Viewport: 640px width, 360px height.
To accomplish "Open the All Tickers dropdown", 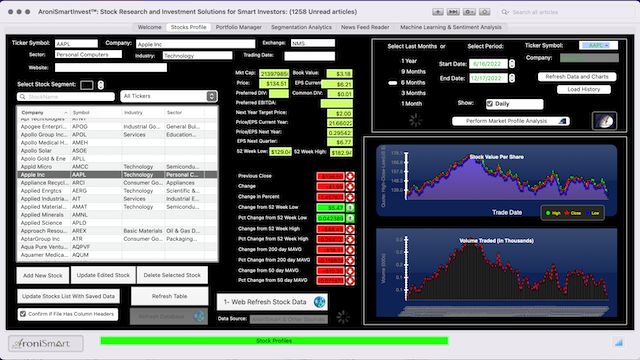I will (169, 96).
